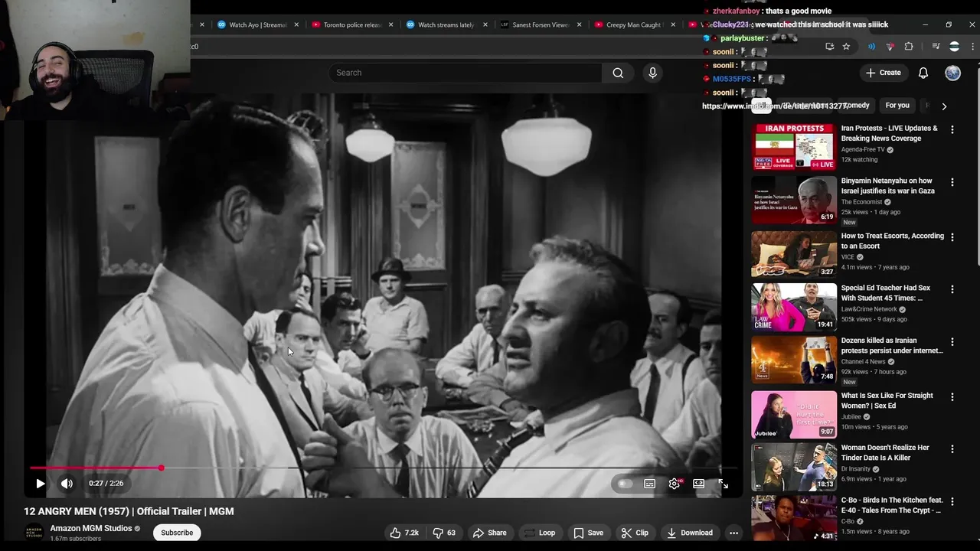Save the video to a playlist
Screen dimensions: 980x551
coord(588,533)
